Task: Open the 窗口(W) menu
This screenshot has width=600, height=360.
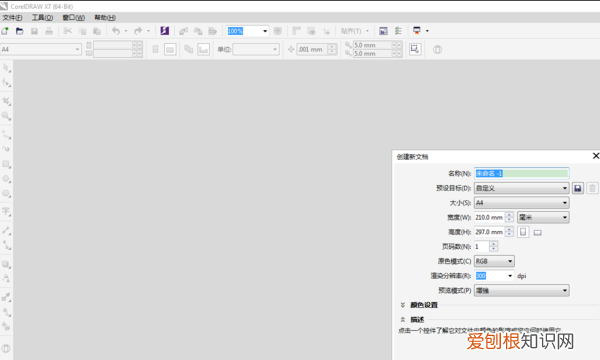Action: tap(73, 18)
